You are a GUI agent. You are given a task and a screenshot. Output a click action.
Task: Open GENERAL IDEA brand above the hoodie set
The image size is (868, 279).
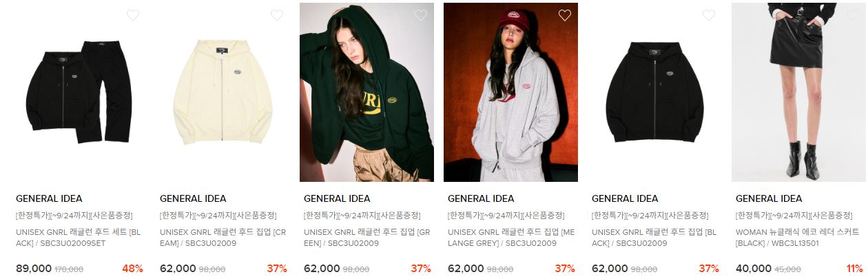coord(49,198)
